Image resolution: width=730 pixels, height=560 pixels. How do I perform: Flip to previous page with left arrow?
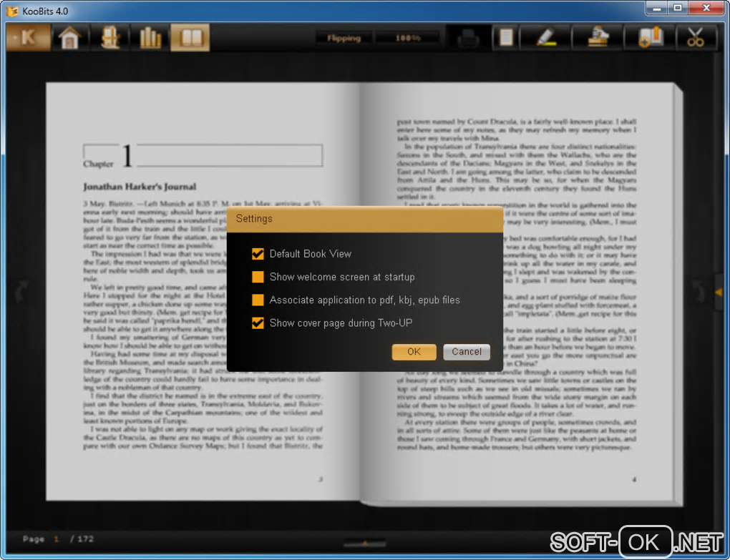21,292
